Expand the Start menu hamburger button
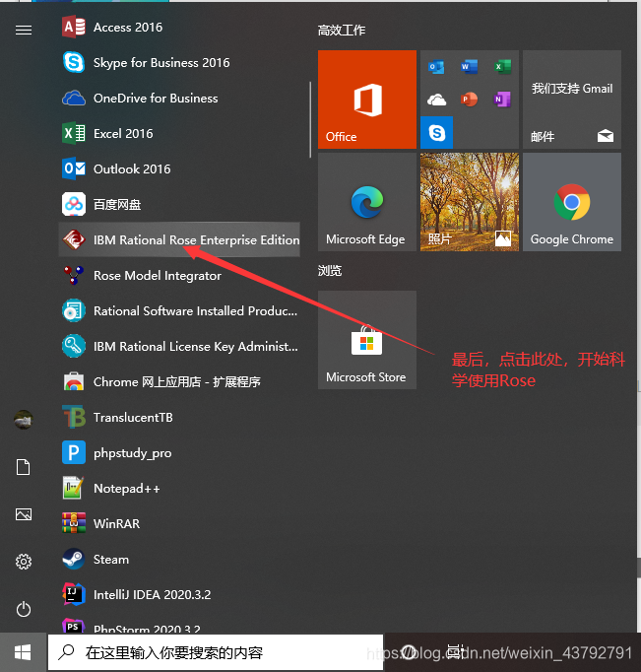 click(x=24, y=30)
